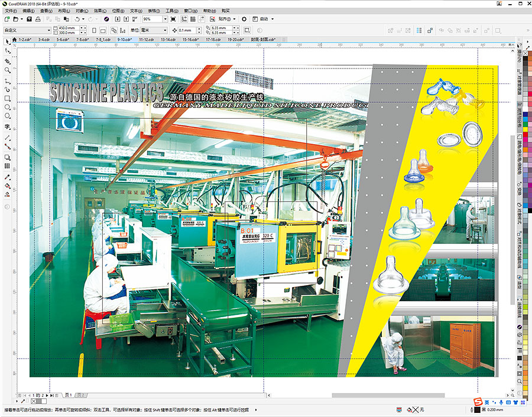Switch to 页2 page tab
Viewport: 532px width, 417px height.
[x=82, y=395]
